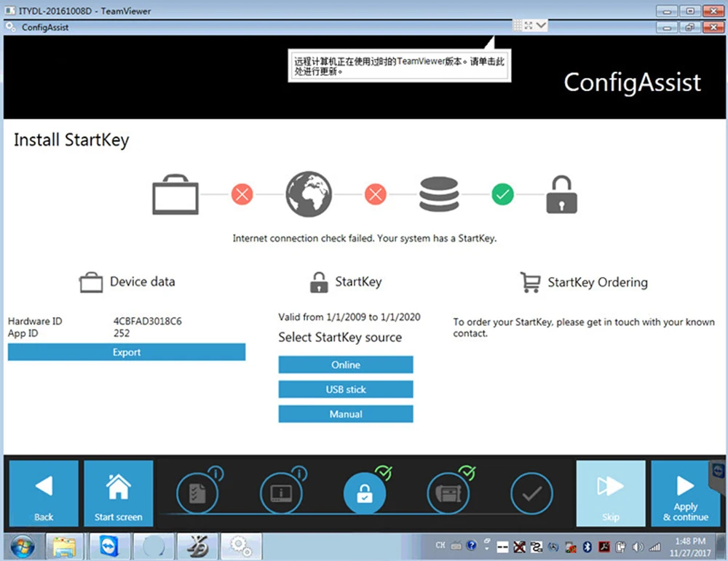The height and width of the screenshot is (561, 728).
Task: Open the round circle app in taskbar
Action: pos(153,546)
